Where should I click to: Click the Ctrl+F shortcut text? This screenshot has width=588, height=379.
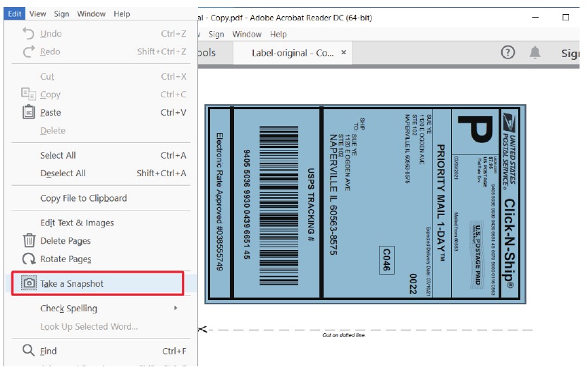coord(174,351)
